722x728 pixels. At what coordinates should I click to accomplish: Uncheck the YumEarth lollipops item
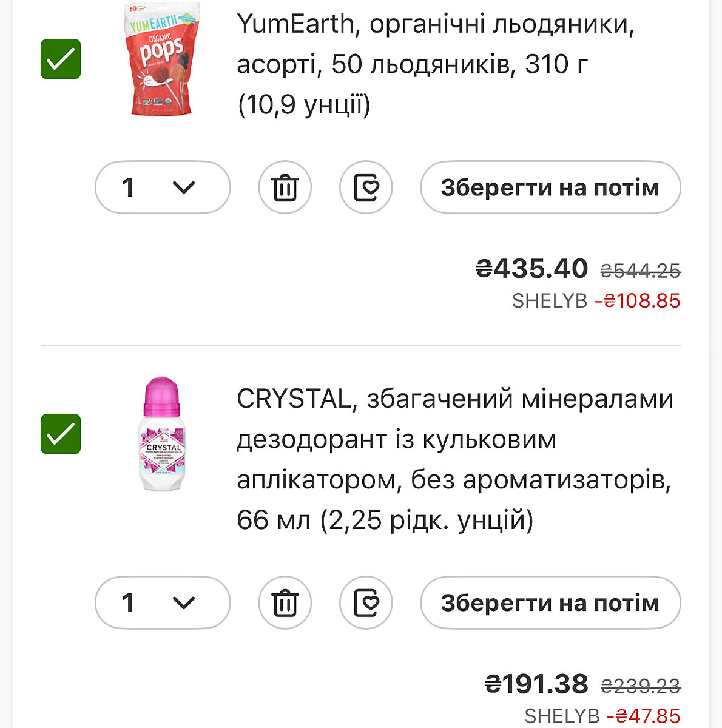pyautogui.click(x=61, y=59)
